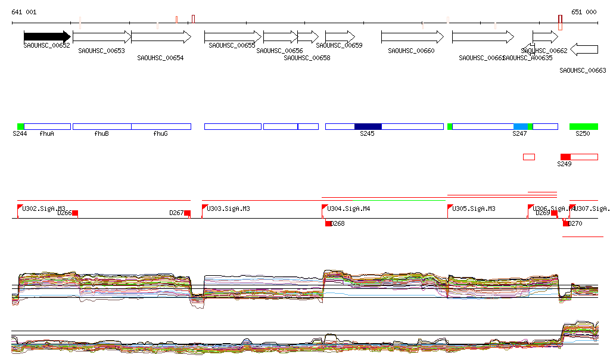Click the fhuB blue outlined box
Viewport: 610px width, 364px height.
tap(102, 126)
